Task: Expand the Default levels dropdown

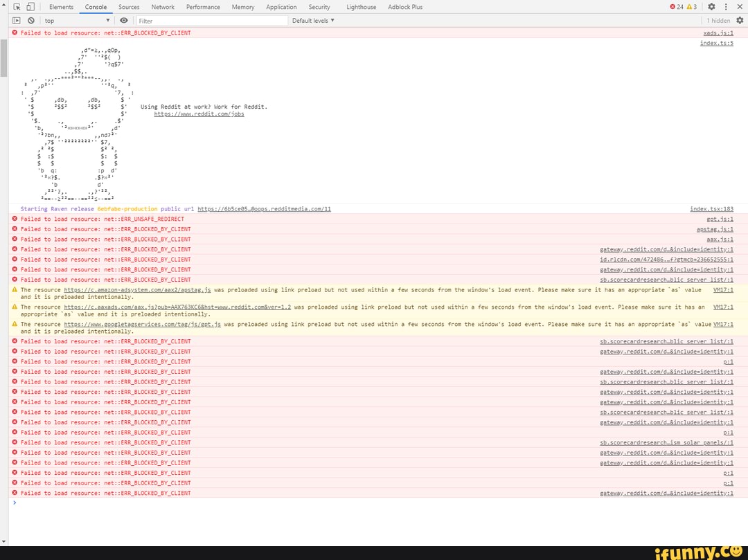Action: (313, 21)
